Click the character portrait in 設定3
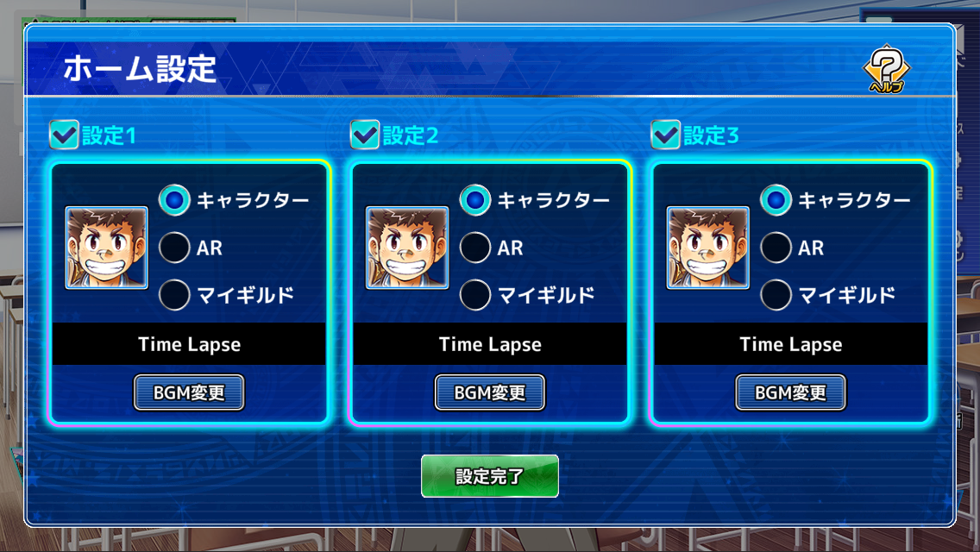 click(708, 248)
